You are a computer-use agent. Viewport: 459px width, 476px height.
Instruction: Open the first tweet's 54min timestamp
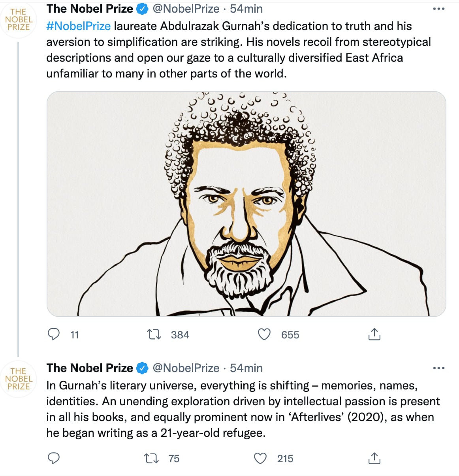click(246, 9)
